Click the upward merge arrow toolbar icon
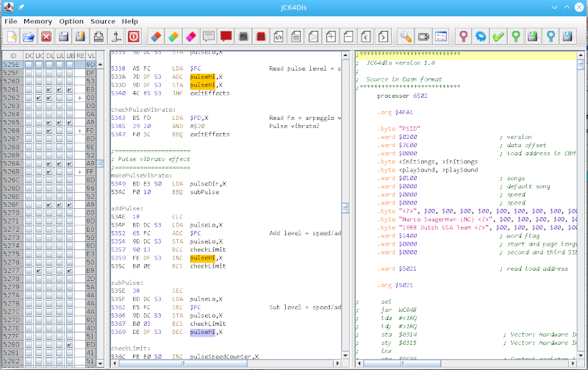 (x=116, y=36)
